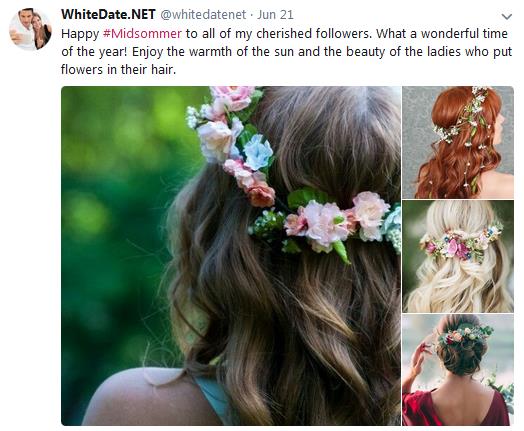524x431 pixels.
Task: Open the updo with red dress thumbnail
Action: (458, 370)
